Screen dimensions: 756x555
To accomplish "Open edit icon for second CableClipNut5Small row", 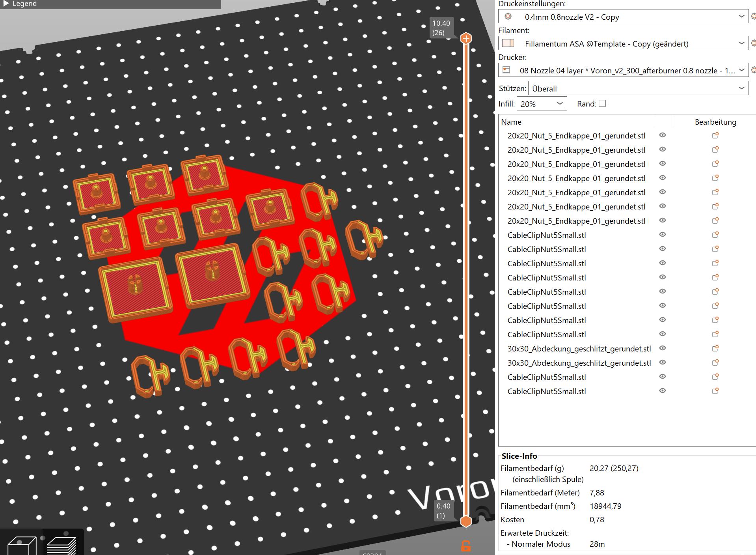I will pos(715,249).
